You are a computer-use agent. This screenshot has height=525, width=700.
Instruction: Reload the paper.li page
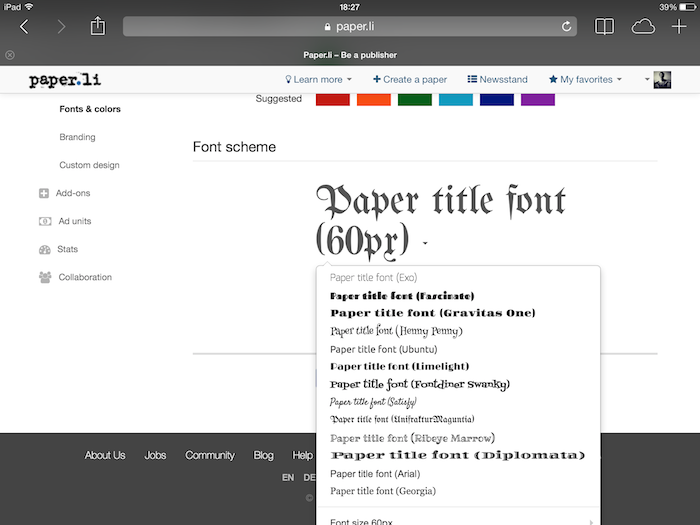566,27
